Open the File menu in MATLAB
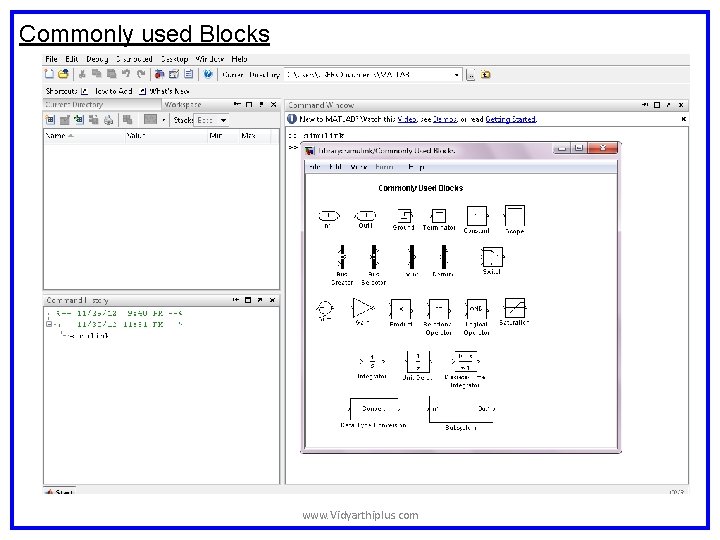Viewport: 720px width, 540px height. coord(51,59)
